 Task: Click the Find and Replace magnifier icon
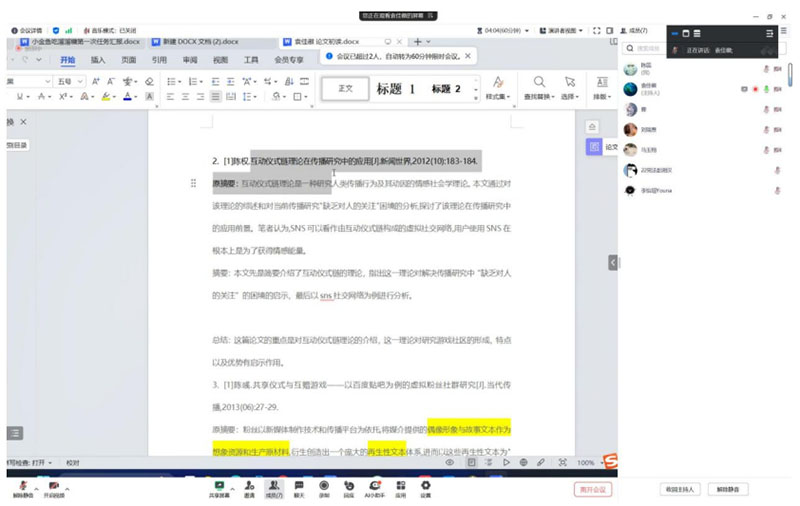pyautogui.click(x=539, y=83)
